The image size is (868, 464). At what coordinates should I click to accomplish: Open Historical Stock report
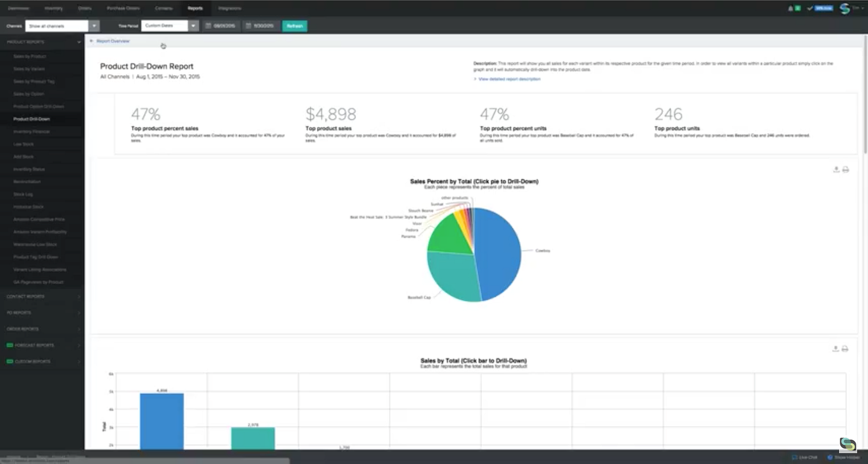point(28,206)
